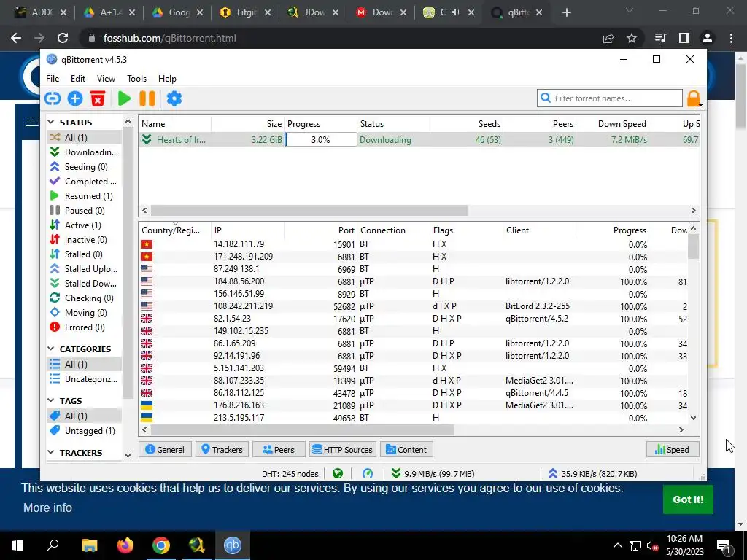Click the 3.0% torrent progress bar
747x560 pixels.
[321, 139]
